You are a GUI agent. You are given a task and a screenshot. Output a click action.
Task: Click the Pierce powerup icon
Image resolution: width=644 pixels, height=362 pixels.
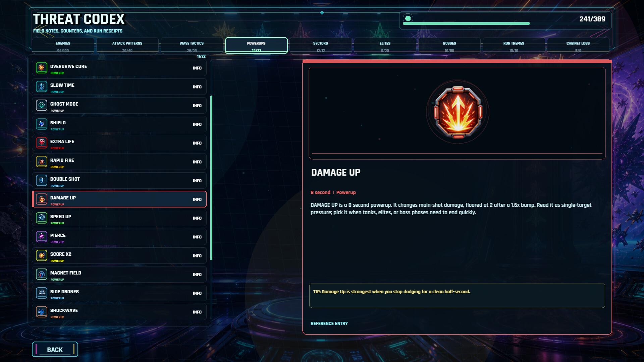coord(41,237)
